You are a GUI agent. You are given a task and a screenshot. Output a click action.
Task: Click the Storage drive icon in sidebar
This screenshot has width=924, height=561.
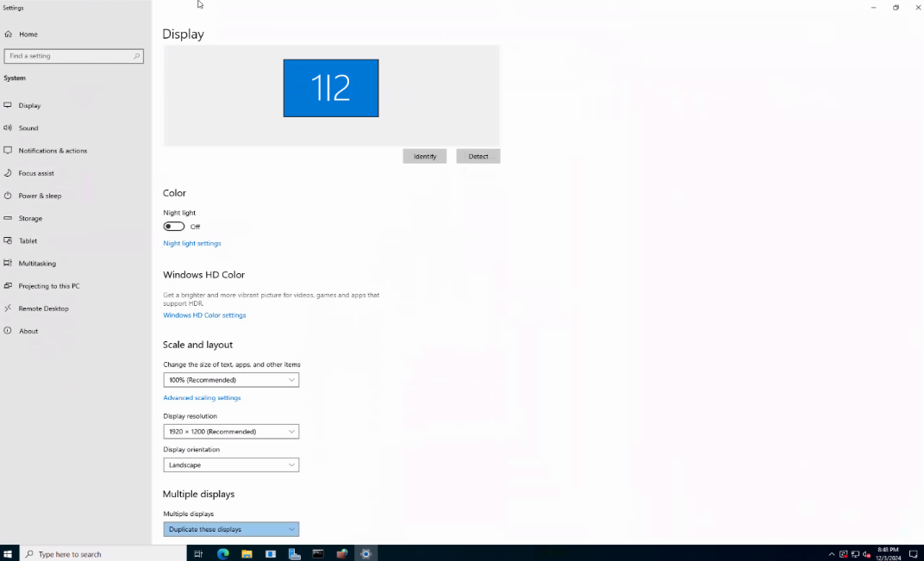click(8, 218)
